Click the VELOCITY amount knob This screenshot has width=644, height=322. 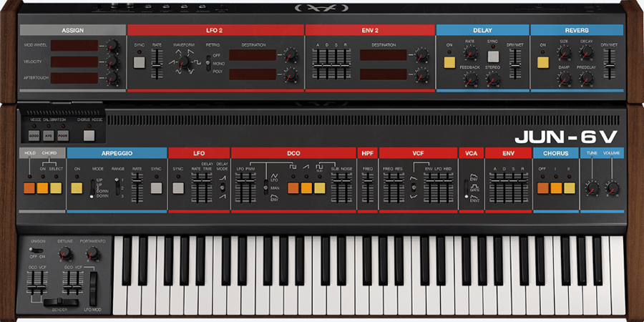click(112, 62)
